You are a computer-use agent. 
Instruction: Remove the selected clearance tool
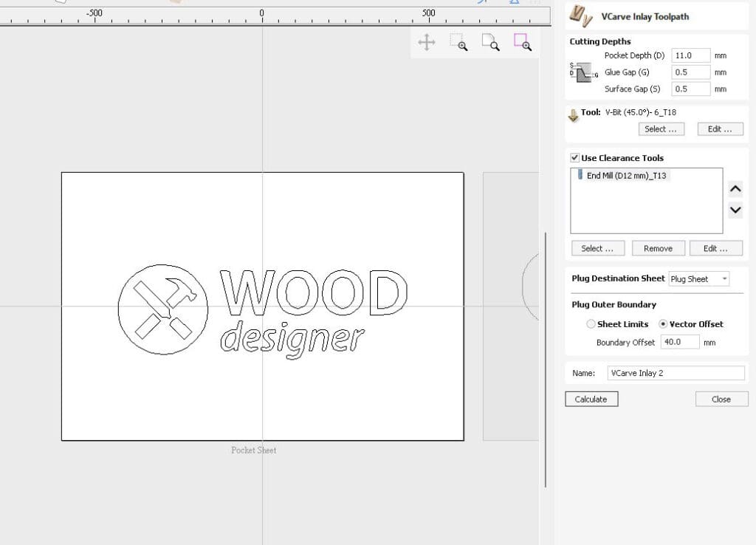point(658,248)
